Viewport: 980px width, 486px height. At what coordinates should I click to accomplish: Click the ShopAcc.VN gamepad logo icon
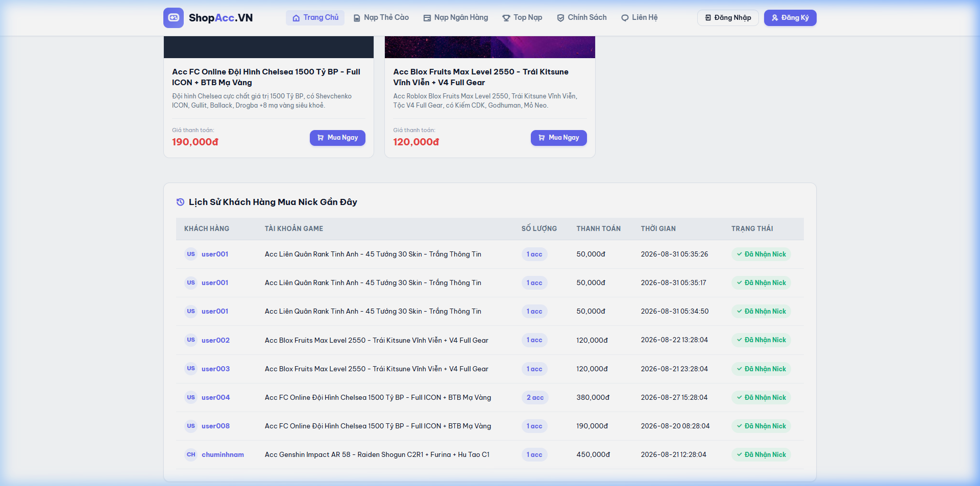click(174, 18)
